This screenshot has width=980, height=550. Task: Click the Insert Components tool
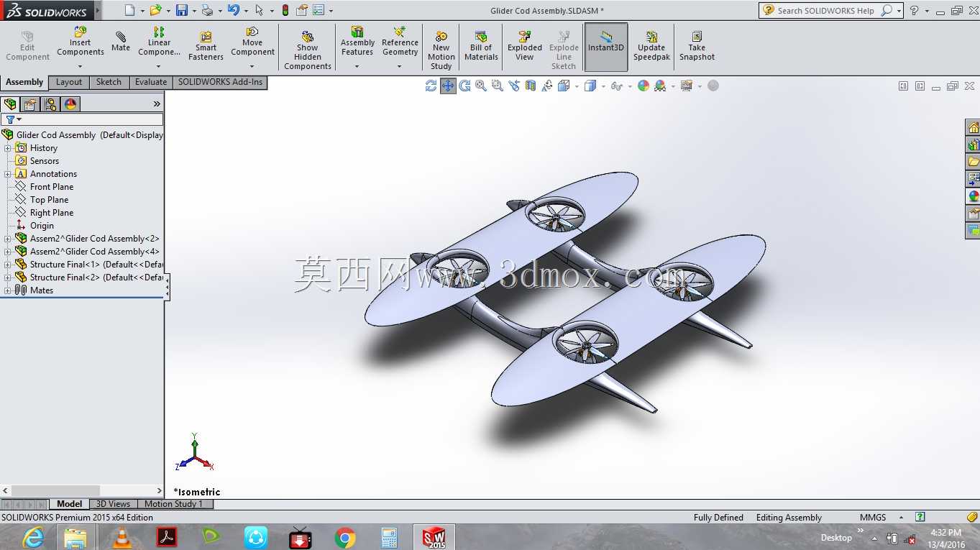81,42
